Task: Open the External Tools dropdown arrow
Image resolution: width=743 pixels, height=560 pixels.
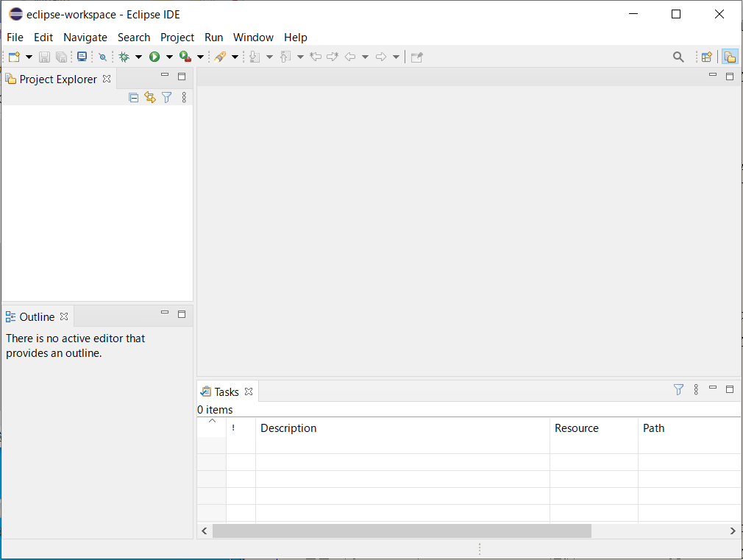Action: 200,57
